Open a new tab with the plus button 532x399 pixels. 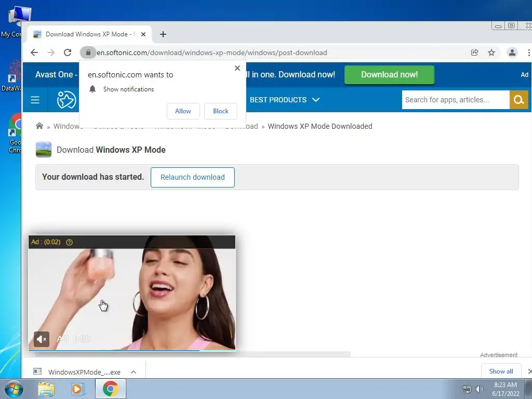point(163,34)
